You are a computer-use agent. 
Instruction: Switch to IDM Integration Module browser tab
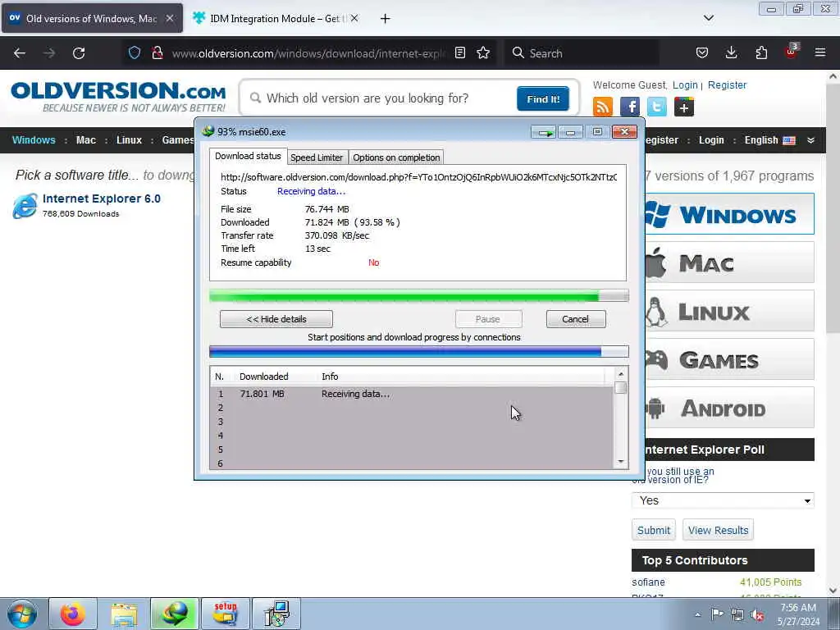[276, 19]
